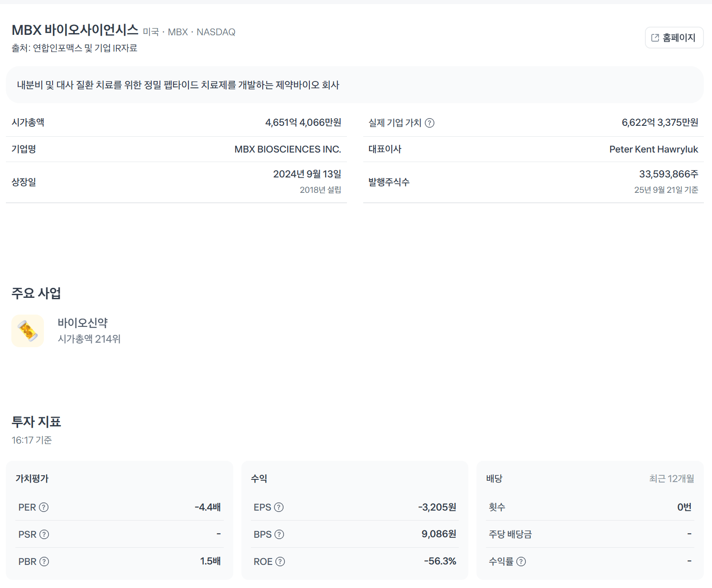Click the PBR help icon

point(44,561)
